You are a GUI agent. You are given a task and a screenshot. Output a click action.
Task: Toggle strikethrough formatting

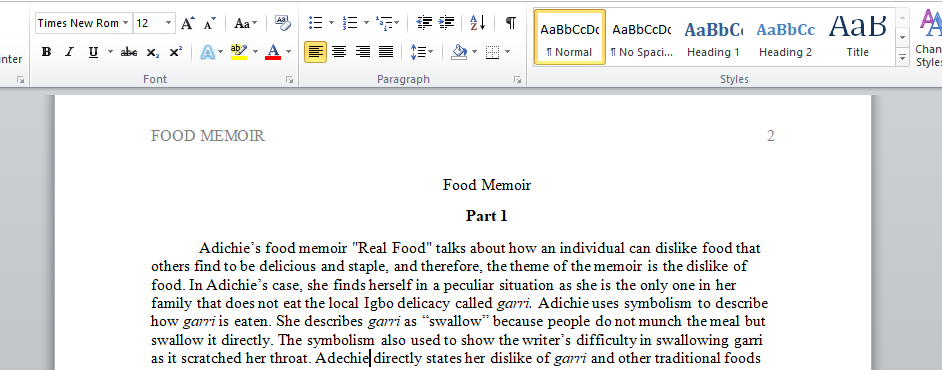129,52
